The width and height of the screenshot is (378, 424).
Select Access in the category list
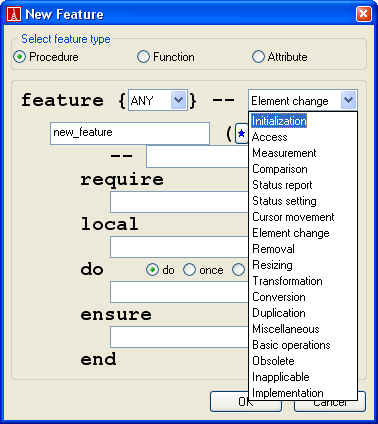point(303,137)
